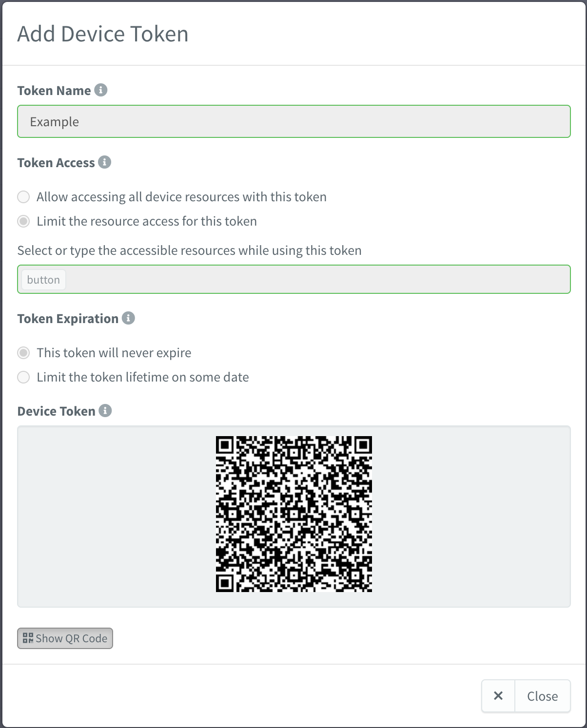This screenshot has width=587, height=728.
Task: Click the 'Token Expiration' heading label
Action: [68, 319]
